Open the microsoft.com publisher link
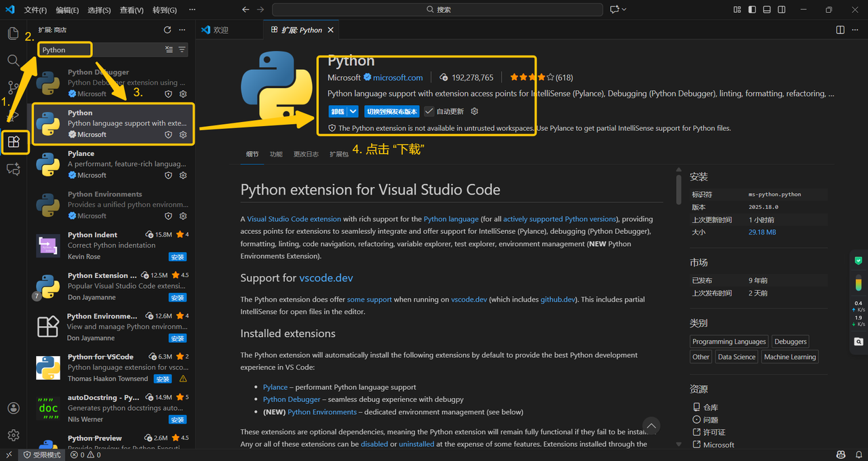This screenshot has width=868, height=461. pos(397,77)
